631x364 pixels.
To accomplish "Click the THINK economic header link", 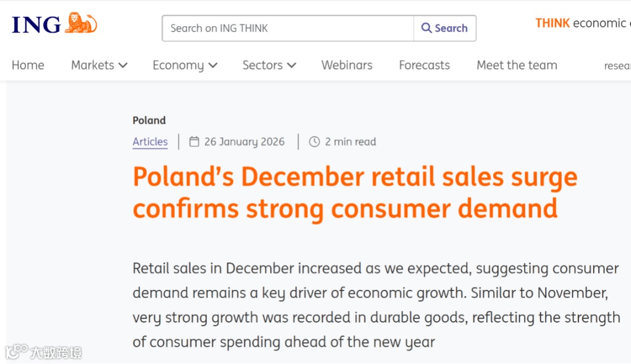I will pyautogui.click(x=581, y=23).
